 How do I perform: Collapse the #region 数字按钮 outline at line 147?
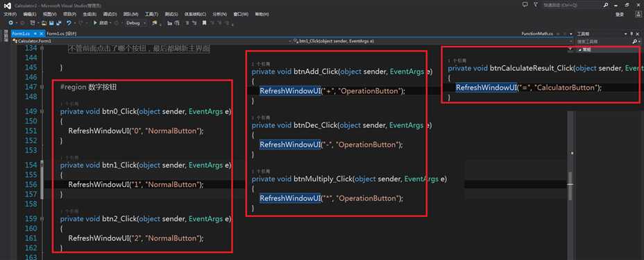coord(42,87)
